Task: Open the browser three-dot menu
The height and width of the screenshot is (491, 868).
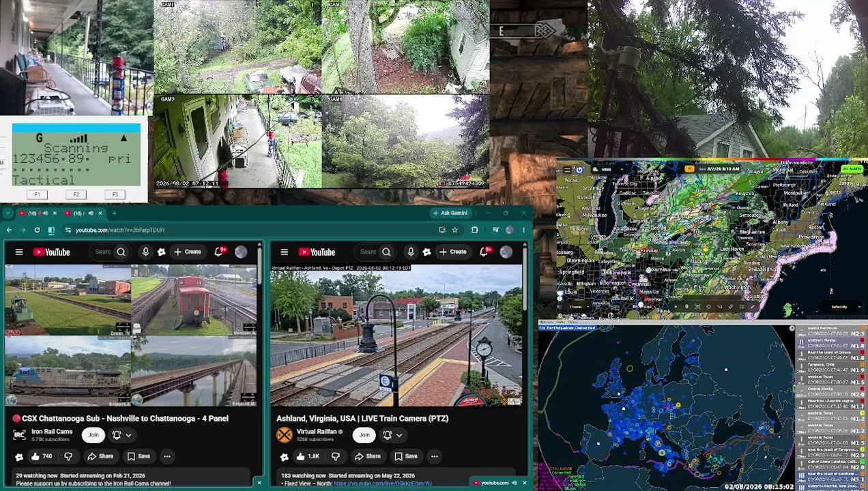Action: [524, 230]
